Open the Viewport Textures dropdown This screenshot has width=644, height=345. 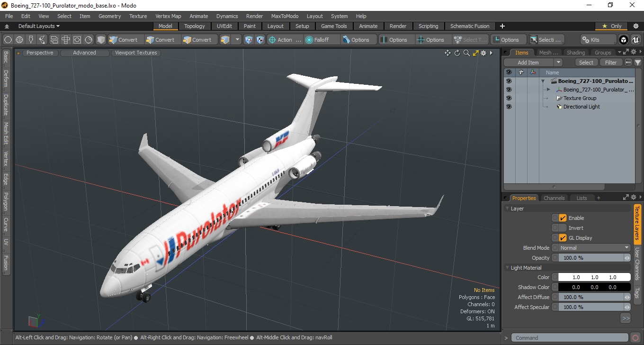click(136, 53)
